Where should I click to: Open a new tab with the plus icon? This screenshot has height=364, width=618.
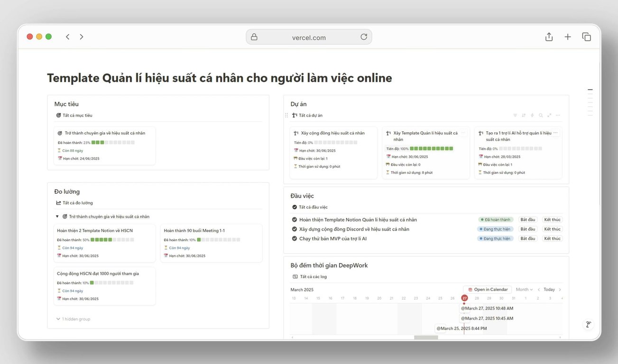tap(568, 37)
